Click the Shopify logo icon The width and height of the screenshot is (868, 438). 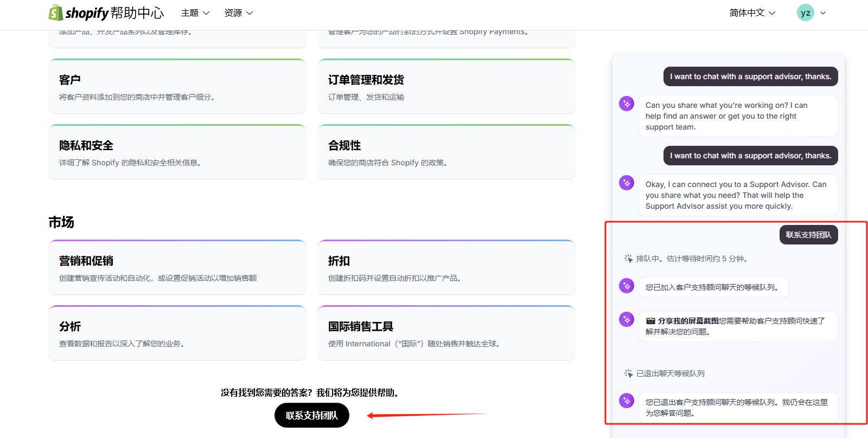tap(55, 12)
